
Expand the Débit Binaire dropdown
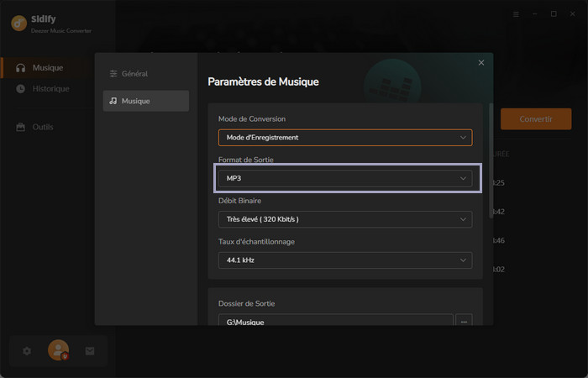[x=344, y=219]
